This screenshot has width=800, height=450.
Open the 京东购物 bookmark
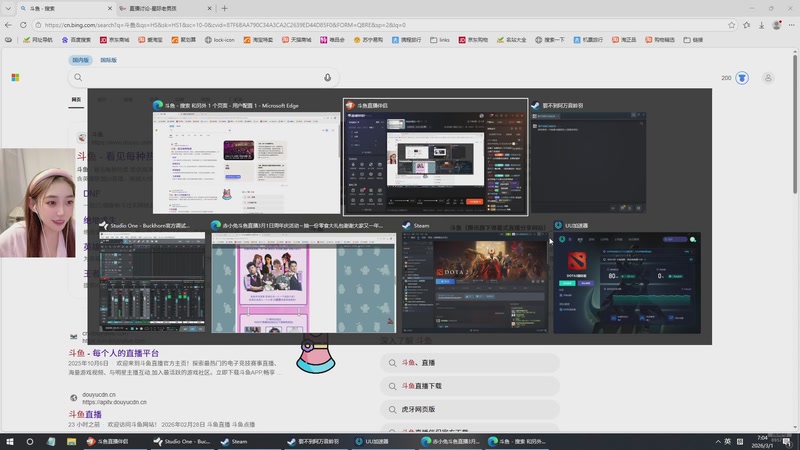pyautogui.click(x=473, y=40)
